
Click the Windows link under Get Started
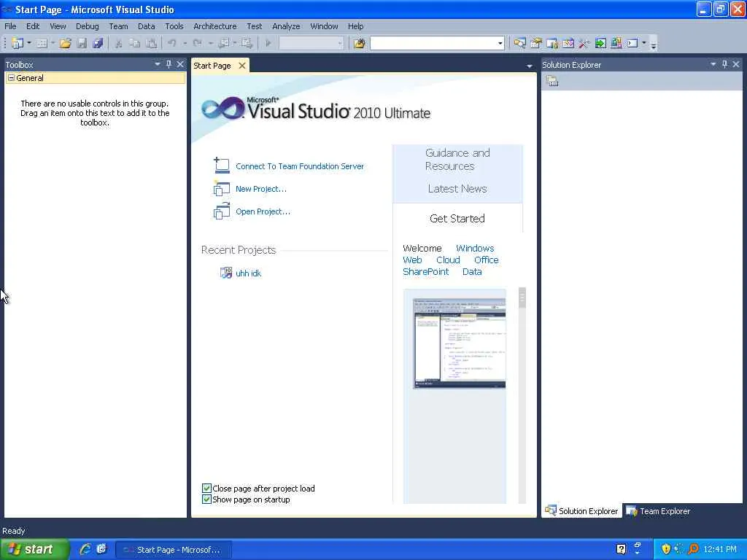tap(475, 248)
